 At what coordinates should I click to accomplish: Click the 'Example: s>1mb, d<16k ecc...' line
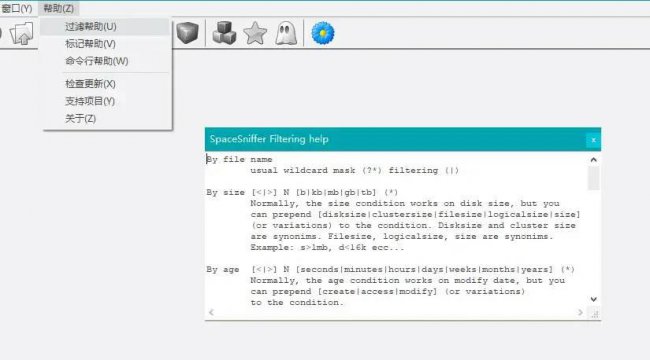click(327, 248)
